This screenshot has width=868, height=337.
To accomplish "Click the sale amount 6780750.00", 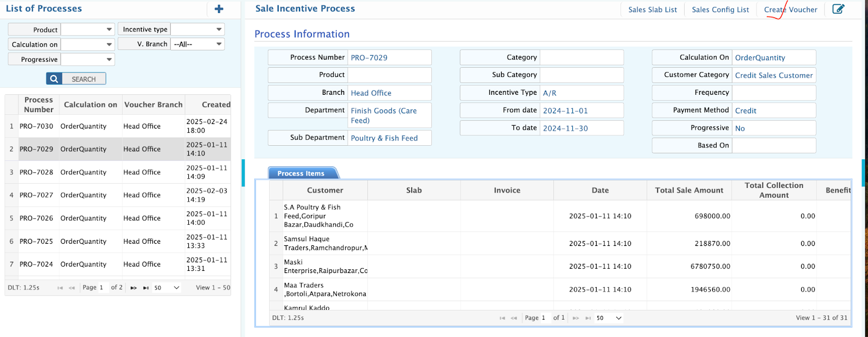I will pyautogui.click(x=710, y=266).
